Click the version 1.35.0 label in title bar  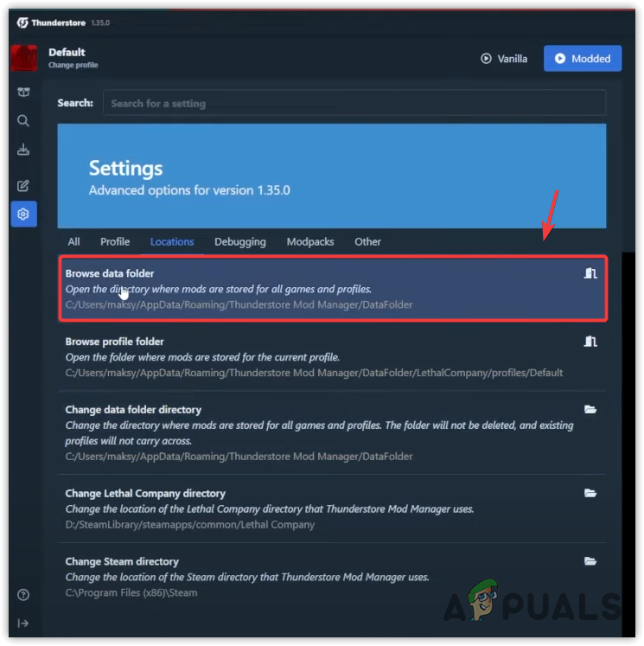[x=100, y=22]
